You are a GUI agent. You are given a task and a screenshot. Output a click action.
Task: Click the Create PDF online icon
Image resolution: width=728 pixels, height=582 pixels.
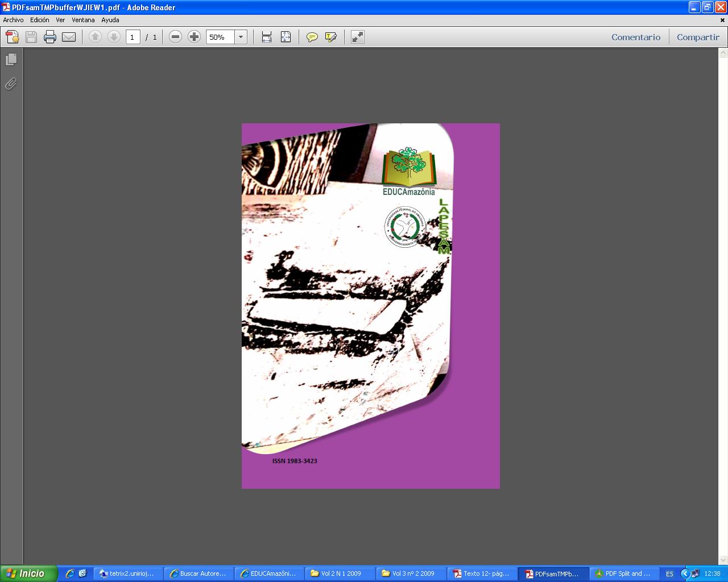pos(13,38)
